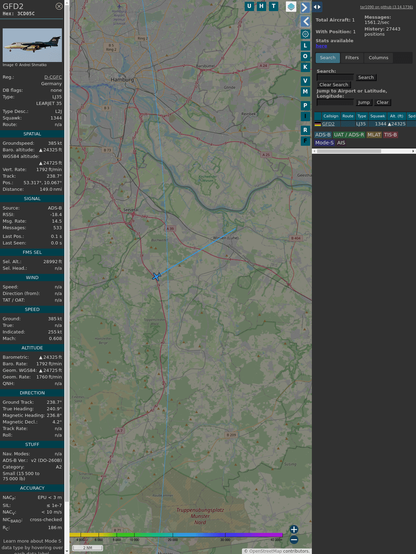The image size is (416, 554).
Task: Expand sidebar with the right chevron arrow
Action: 305,7
